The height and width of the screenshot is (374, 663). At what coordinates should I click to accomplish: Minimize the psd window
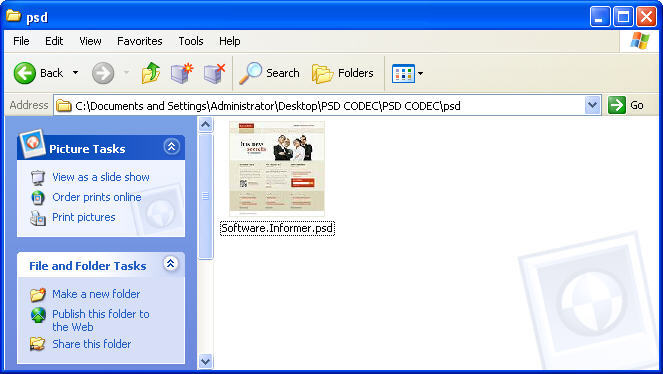click(600, 17)
